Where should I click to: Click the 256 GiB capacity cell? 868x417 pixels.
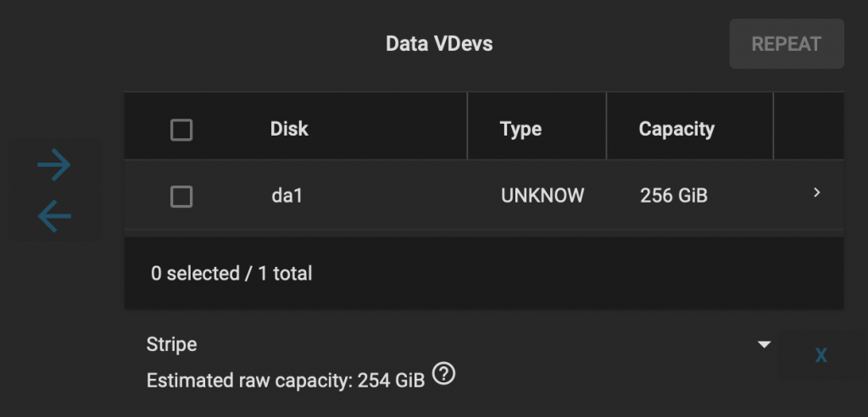pos(674,196)
